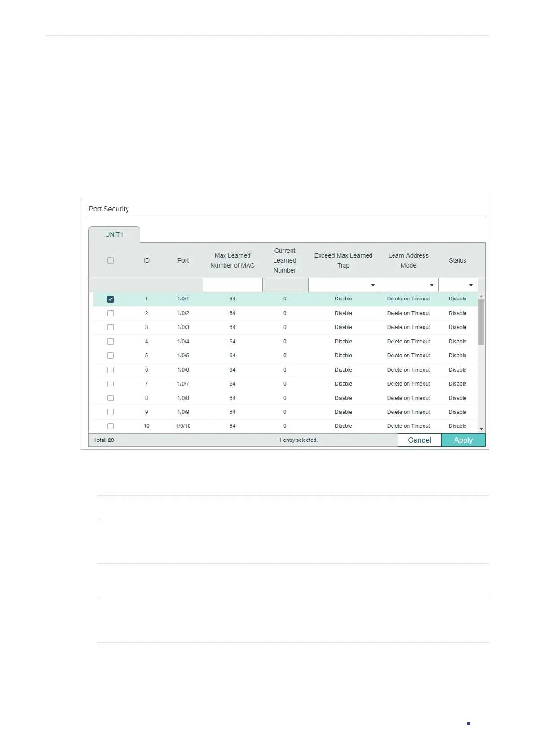Click the Exceed Max Learned Trap header
535x756 pixels.
pos(343,260)
